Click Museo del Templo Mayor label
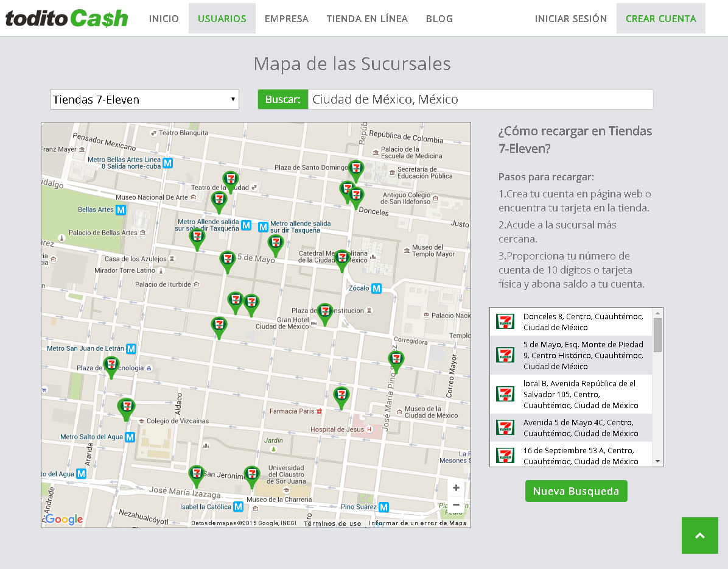Image resolution: width=728 pixels, height=569 pixels. point(433,251)
